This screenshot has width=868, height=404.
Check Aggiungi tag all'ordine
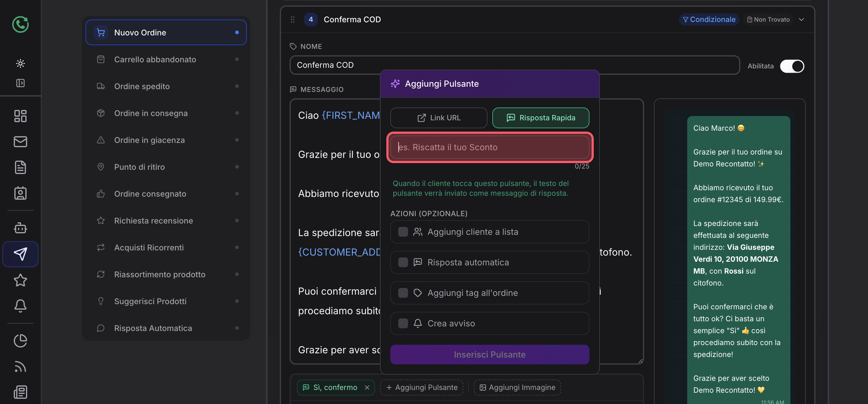pyautogui.click(x=403, y=293)
